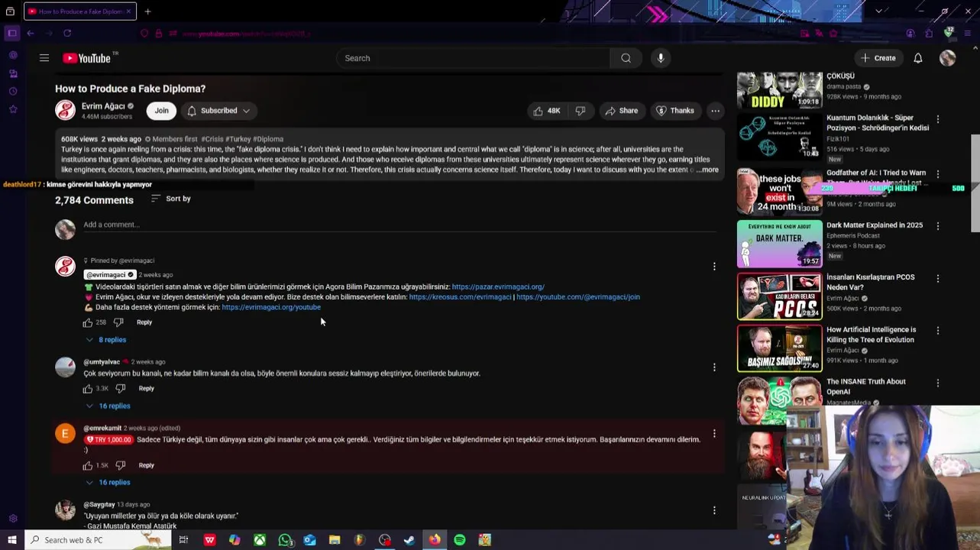Open the @umtyalvac commenter avatar
The height and width of the screenshot is (550, 980).
65,367
